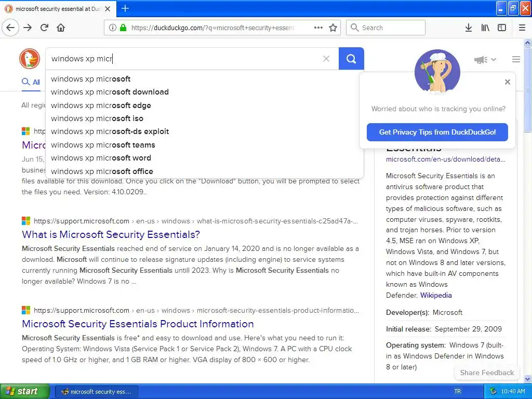Click the DuckDuckGo duck logo
Viewport: 532px width, 399px height.
pyautogui.click(x=30, y=59)
